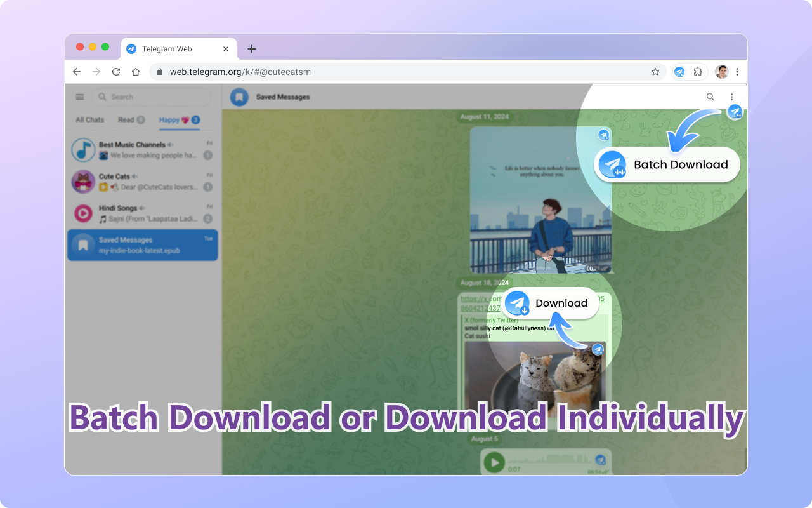
Task: Switch to the Read folder tab
Action: click(131, 120)
